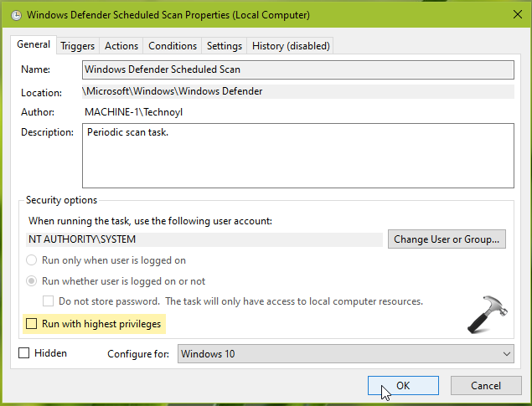Toggle the Hidden checkbox
The height and width of the screenshot is (406, 532).
pyautogui.click(x=23, y=353)
